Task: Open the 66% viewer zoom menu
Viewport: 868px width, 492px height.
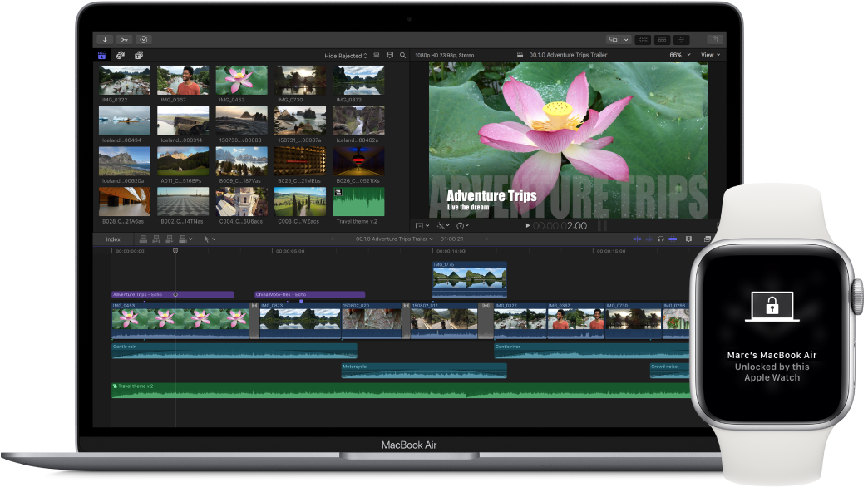Action: (678, 54)
